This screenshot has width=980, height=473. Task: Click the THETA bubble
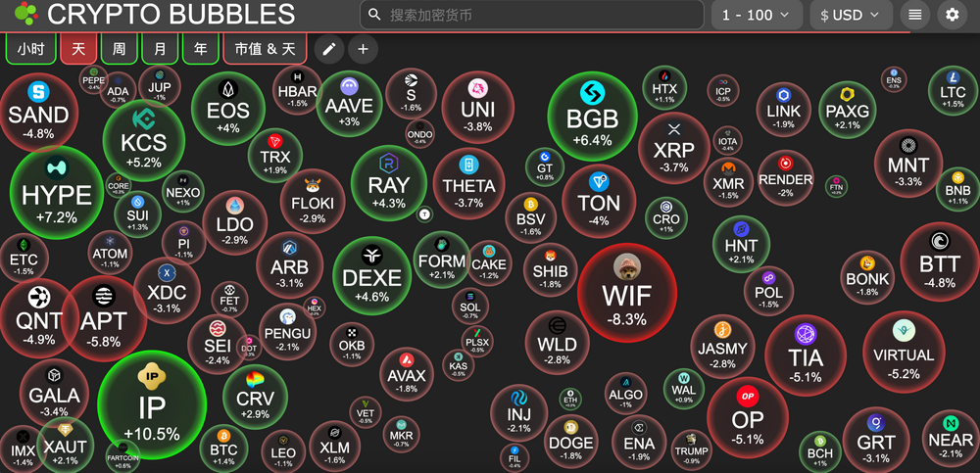tap(468, 184)
